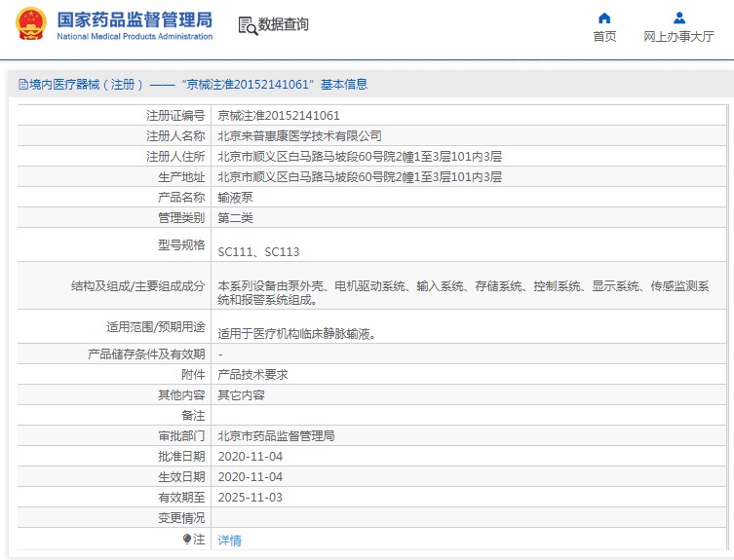Open the 详情 link

(229, 541)
